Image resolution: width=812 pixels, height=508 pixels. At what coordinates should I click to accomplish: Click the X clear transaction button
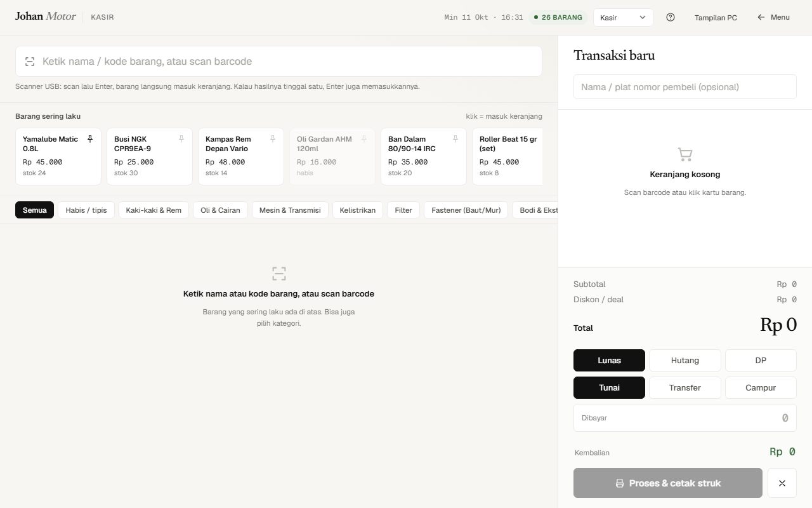click(782, 483)
